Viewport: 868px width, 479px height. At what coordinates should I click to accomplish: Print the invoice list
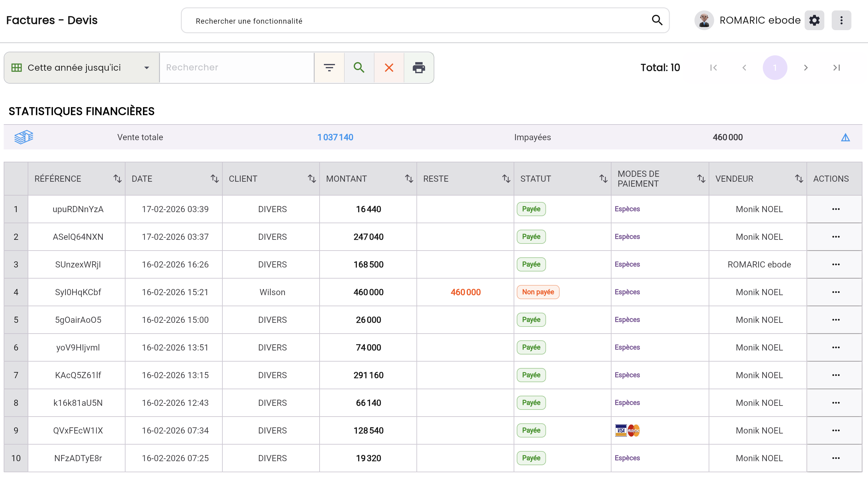tap(419, 68)
